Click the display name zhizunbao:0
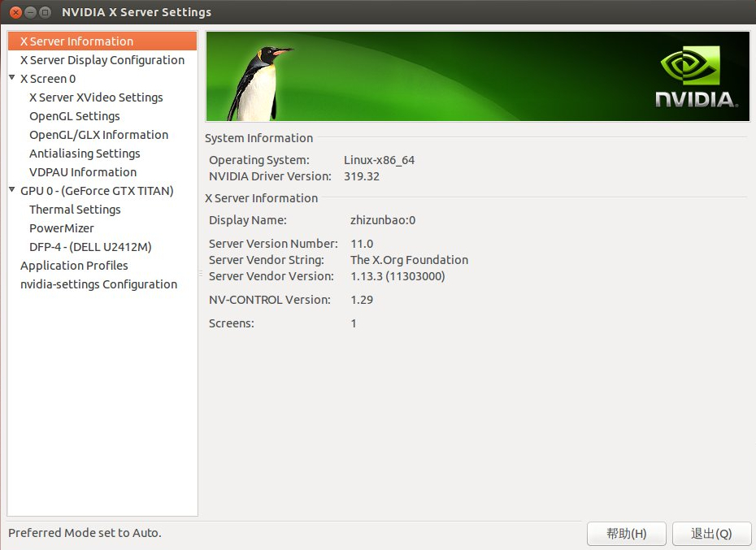 [383, 220]
